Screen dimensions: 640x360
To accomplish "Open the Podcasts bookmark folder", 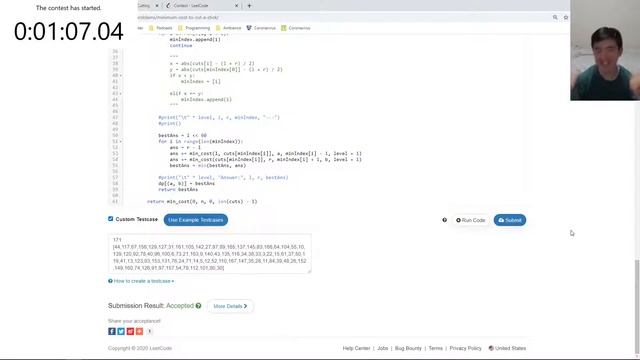I will coord(161,28).
